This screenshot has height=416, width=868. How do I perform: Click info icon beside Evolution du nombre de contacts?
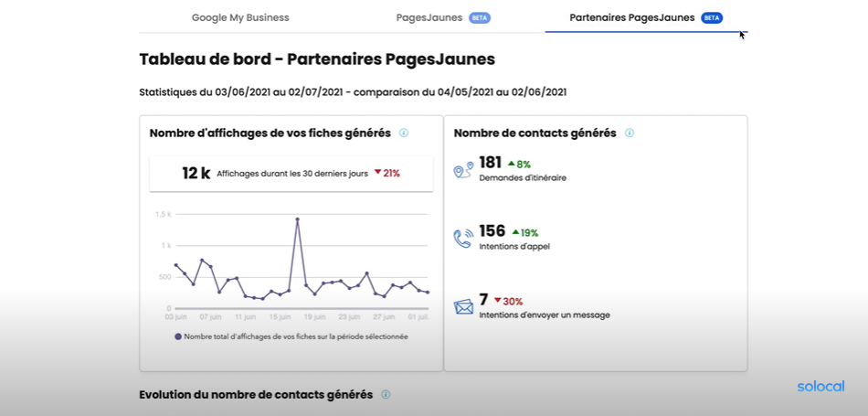coord(386,394)
